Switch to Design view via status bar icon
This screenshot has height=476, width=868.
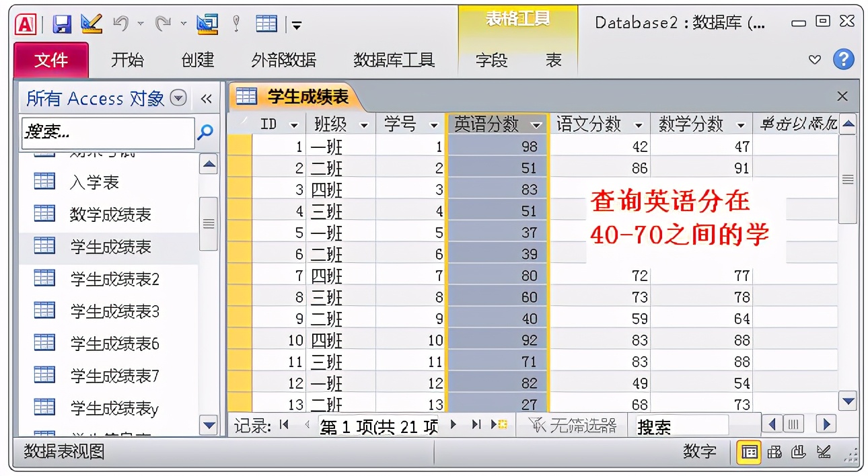coord(822,452)
